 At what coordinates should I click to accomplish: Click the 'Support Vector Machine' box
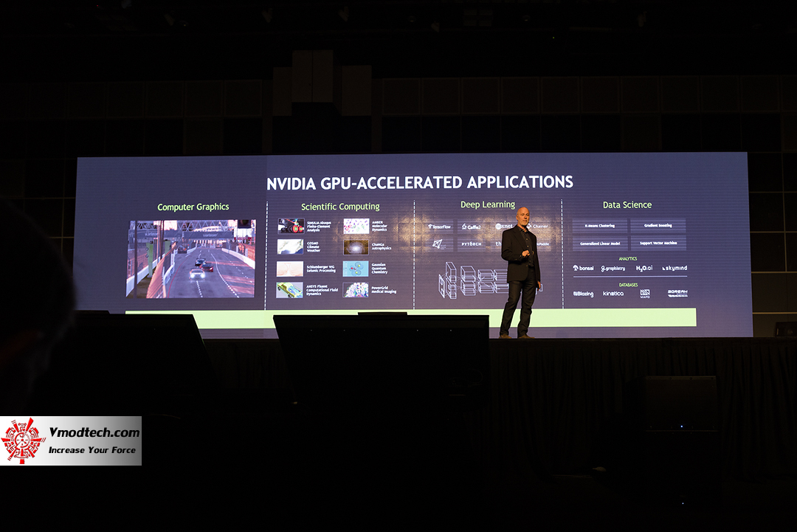pyautogui.click(x=658, y=243)
